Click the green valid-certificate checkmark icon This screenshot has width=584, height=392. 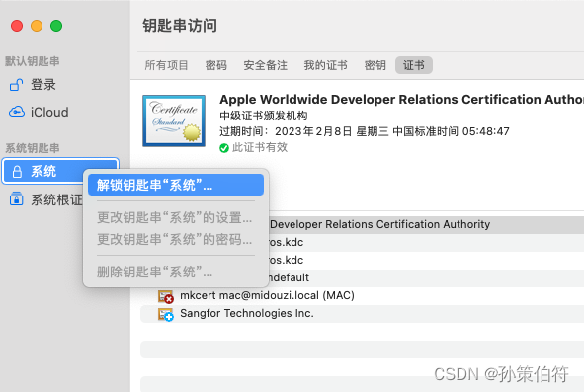click(224, 148)
